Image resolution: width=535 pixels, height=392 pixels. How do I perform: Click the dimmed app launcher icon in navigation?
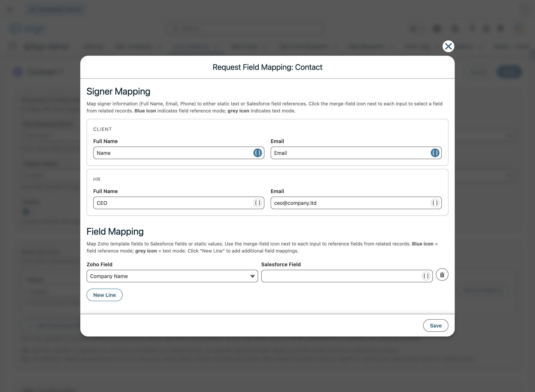coord(12,46)
